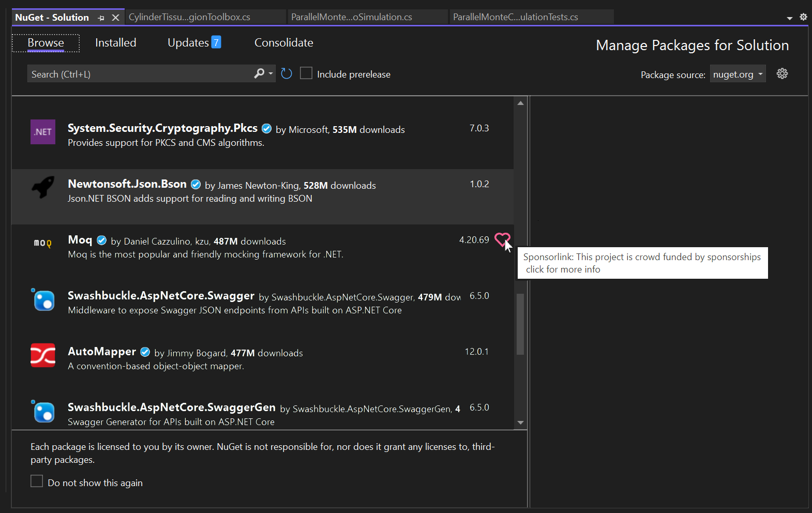This screenshot has height=513, width=812.
Task: Check Do not show this again
Action: pyautogui.click(x=37, y=481)
